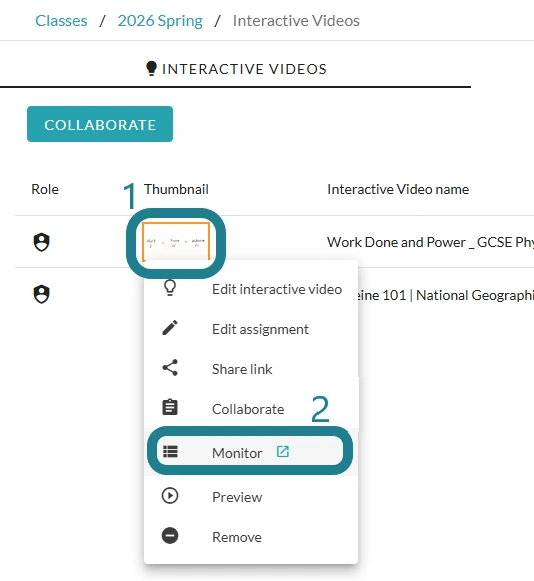Click the teal COLLABORATE button

[100, 124]
